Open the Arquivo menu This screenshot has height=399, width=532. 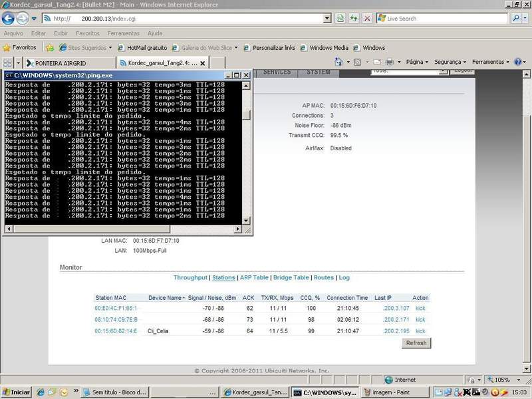13,33
